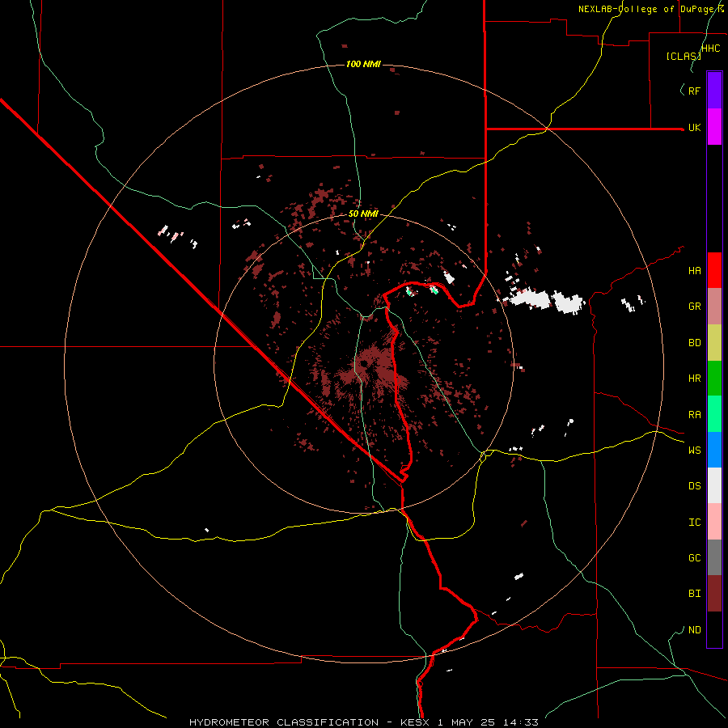
Task: Click the 'RF' legend label
Action: (694, 91)
